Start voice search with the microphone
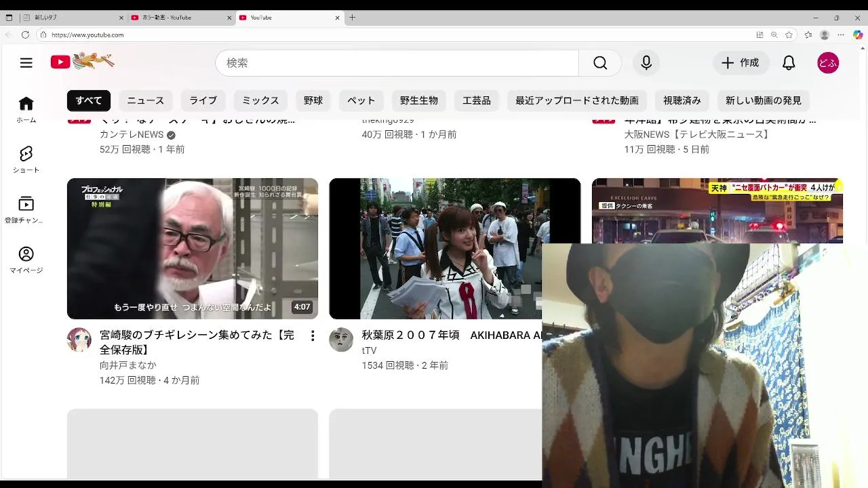The width and height of the screenshot is (868, 488). (x=646, y=63)
